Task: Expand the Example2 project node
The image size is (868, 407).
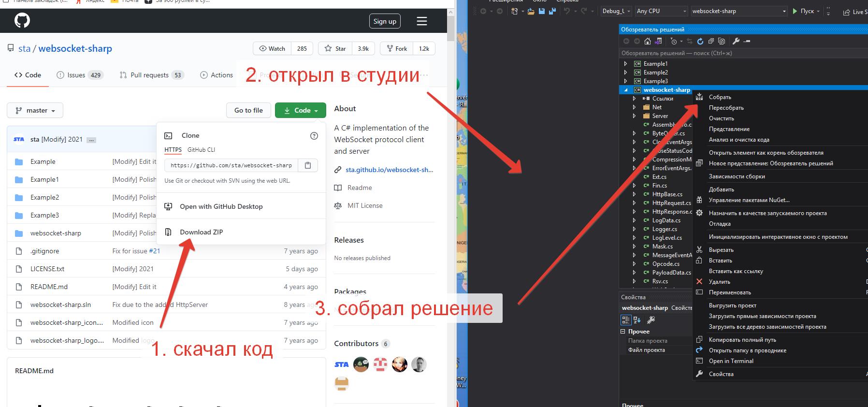Action: 625,73
